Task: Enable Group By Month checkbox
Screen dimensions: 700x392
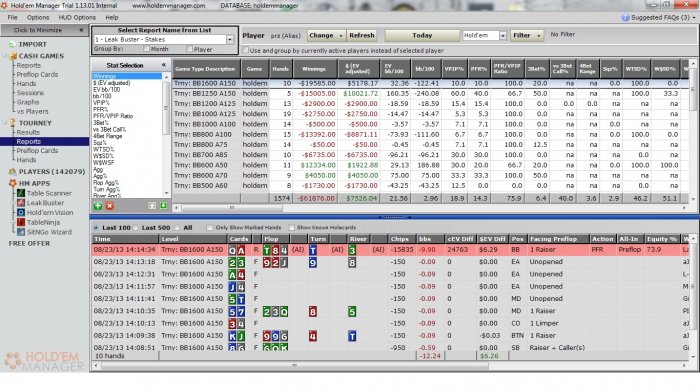Action: click(146, 49)
